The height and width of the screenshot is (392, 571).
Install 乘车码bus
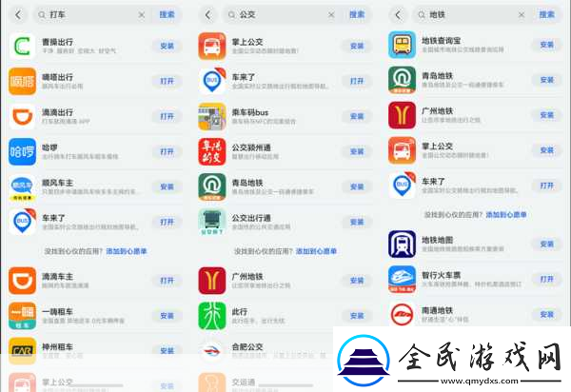[357, 116]
